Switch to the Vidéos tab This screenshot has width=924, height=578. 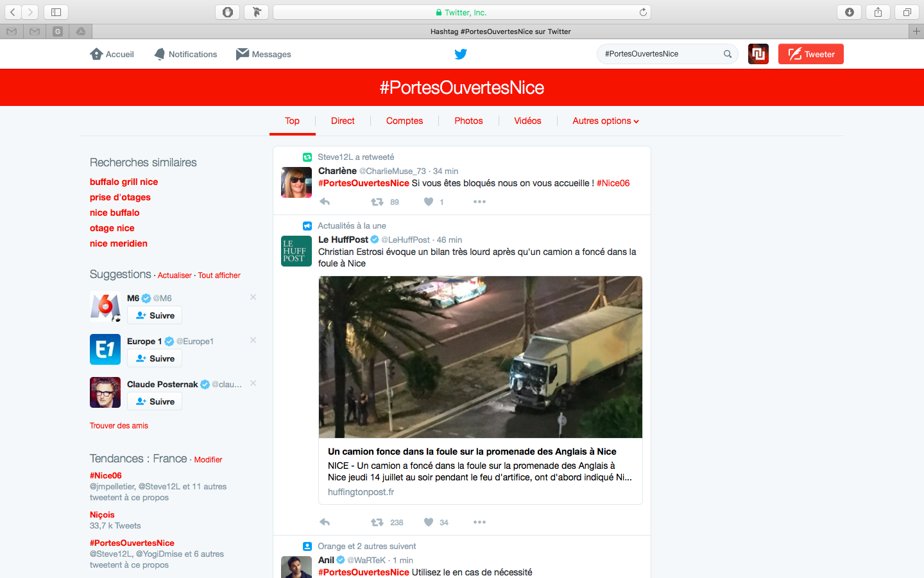[x=527, y=121]
